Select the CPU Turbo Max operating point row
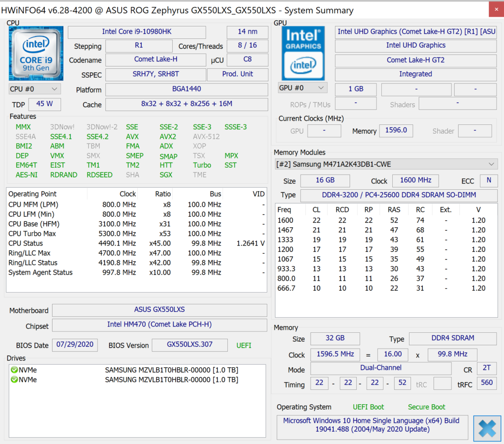This screenshot has width=504, height=444. pos(137,234)
